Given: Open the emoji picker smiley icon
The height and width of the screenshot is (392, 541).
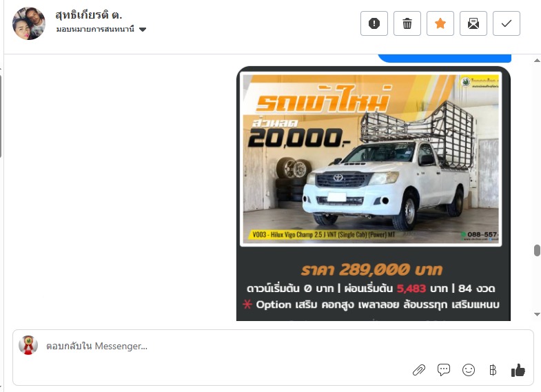Looking at the screenshot, I should coord(469,370).
